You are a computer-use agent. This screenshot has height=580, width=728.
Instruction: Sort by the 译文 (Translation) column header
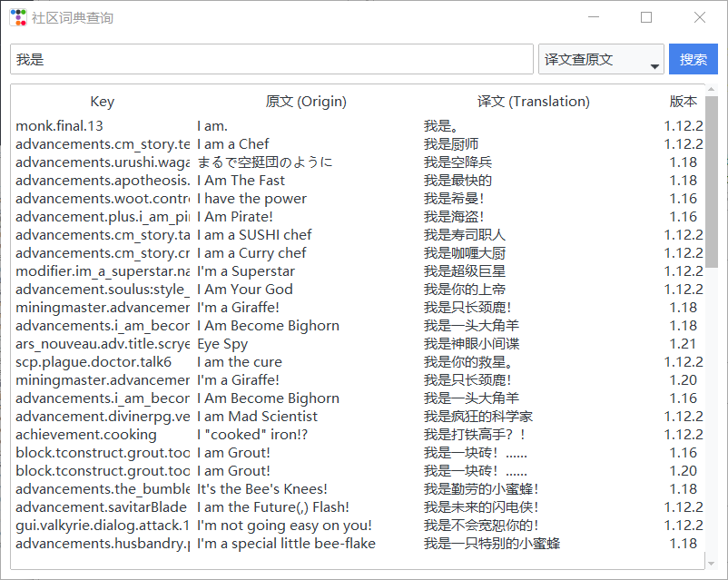point(533,101)
